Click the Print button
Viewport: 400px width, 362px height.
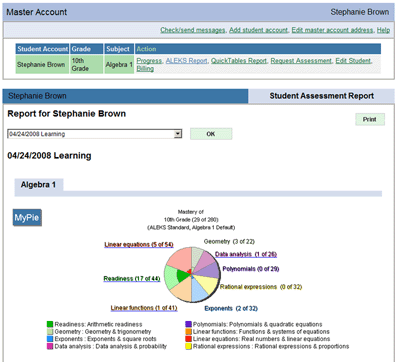370,119
